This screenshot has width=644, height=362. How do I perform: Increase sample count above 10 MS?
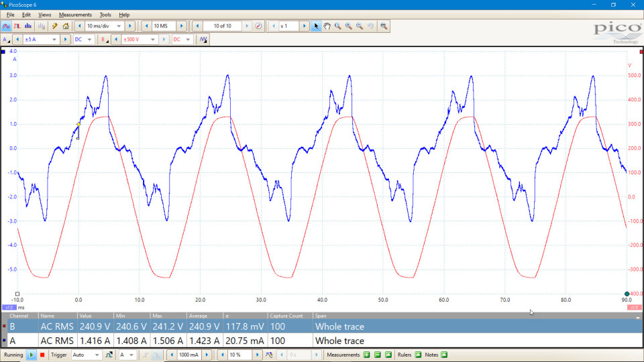[182, 26]
